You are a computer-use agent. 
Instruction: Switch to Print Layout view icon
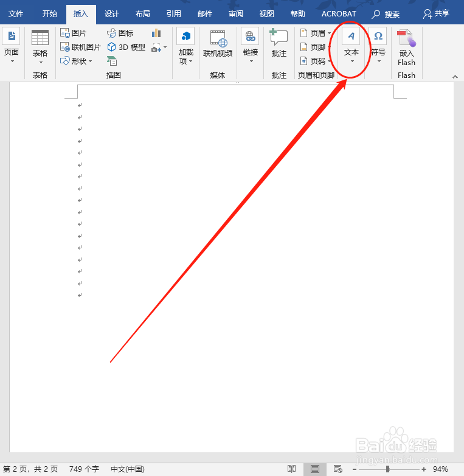[315, 469]
